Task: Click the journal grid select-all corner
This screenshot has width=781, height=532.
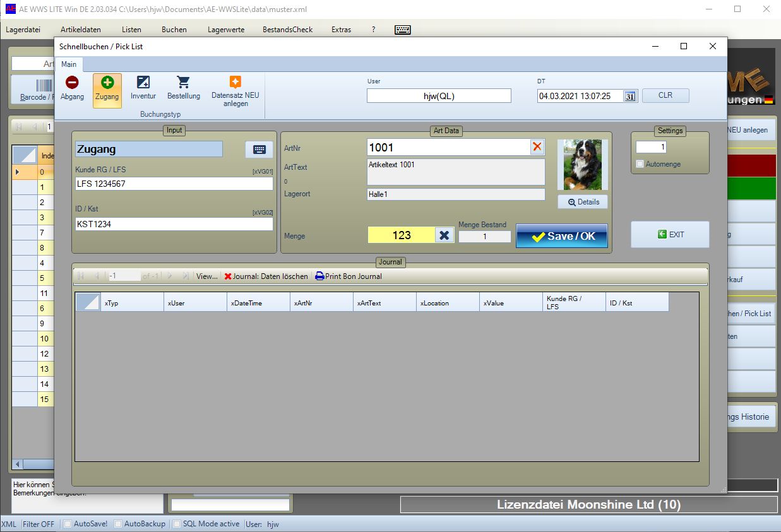Action: (x=88, y=302)
